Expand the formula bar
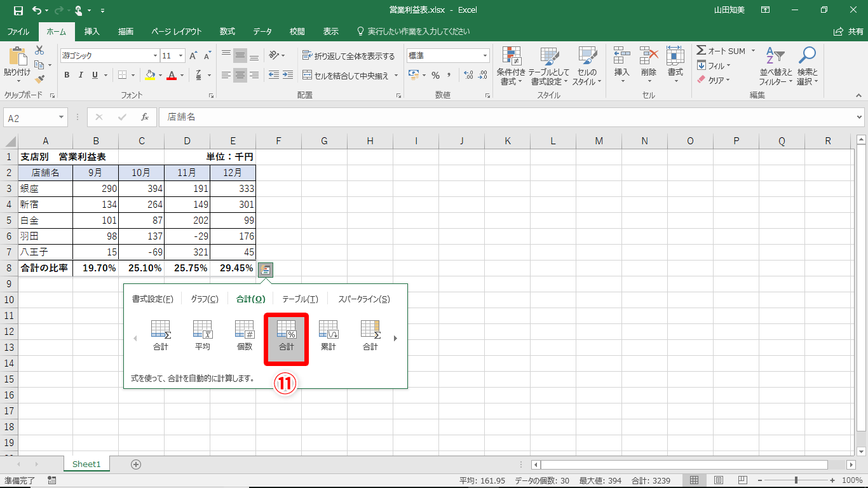This screenshot has height=488, width=868. (x=860, y=118)
